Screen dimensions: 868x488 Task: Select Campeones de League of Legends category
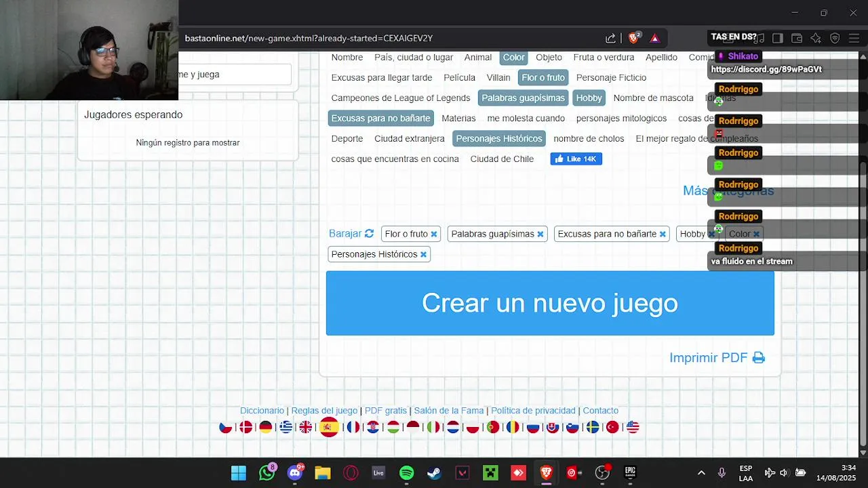click(x=401, y=98)
